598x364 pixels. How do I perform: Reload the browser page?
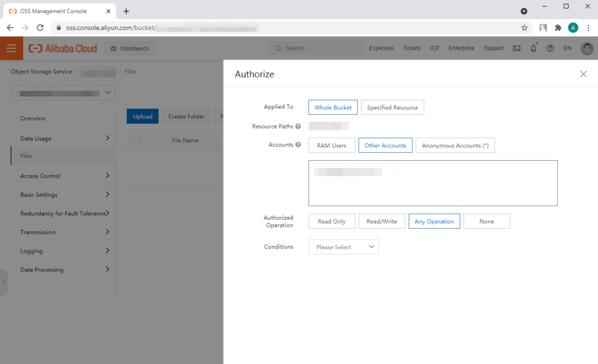[40, 28]
